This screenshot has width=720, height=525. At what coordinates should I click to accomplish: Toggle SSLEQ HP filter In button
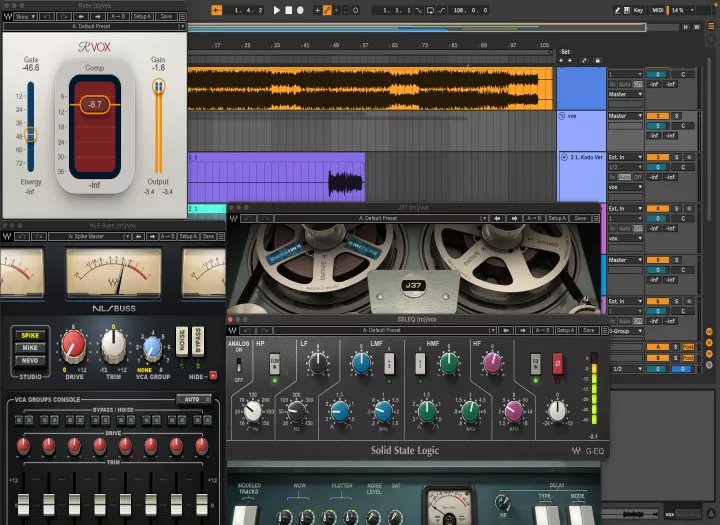click(x=275, y=364)
